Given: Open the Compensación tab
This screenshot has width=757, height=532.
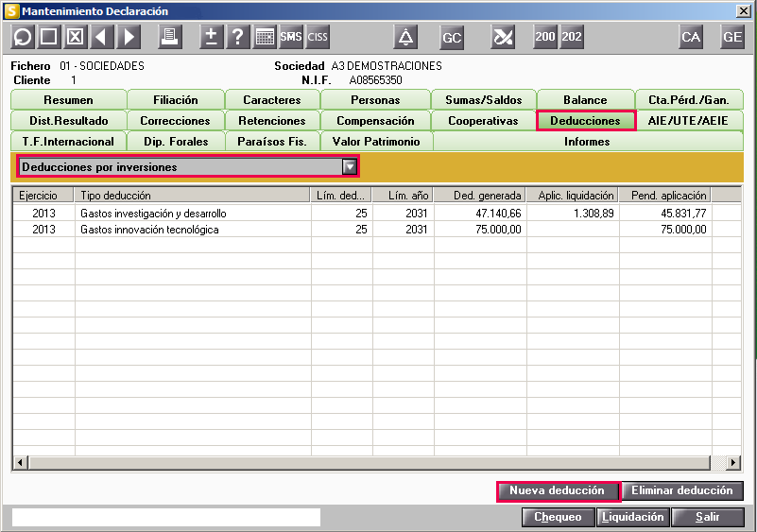Looking at the screenshot, I should (375, 121).
